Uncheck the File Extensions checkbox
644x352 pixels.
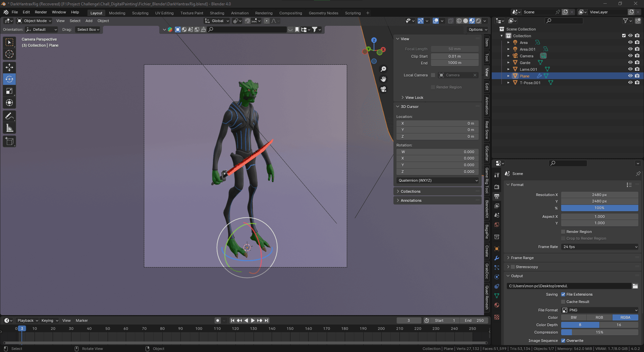pyautogui.click(x=563, y=294)
